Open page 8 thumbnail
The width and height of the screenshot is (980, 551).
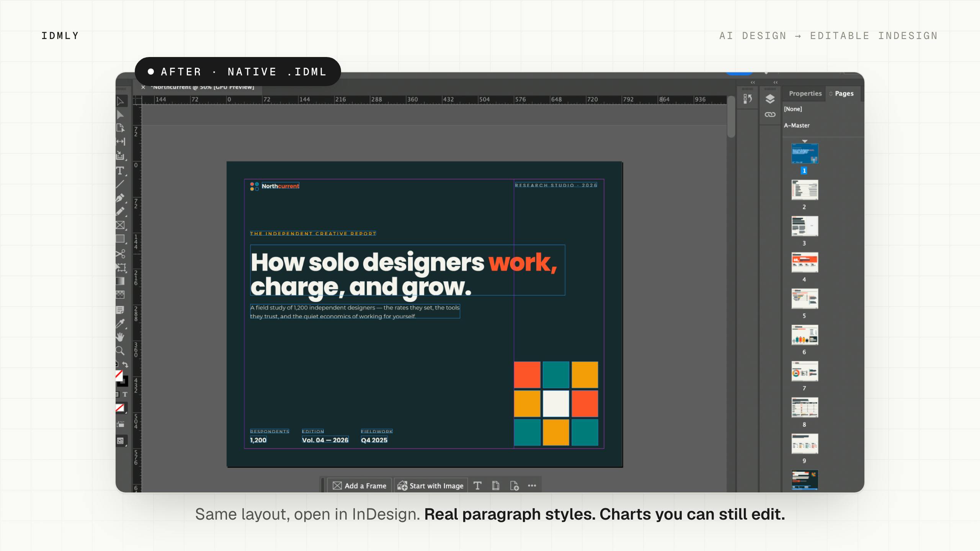[805, 408]
